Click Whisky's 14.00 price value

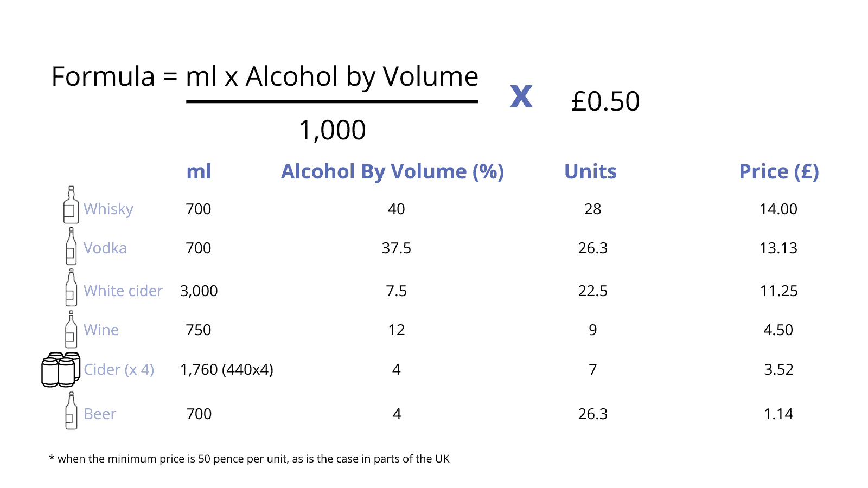click(x=778, y=209)
